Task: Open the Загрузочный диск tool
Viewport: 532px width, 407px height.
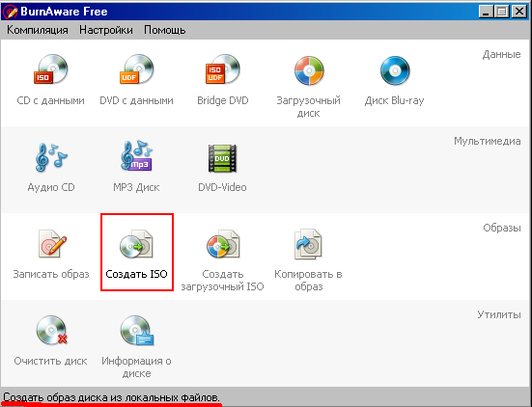Action: coord(308,87)
